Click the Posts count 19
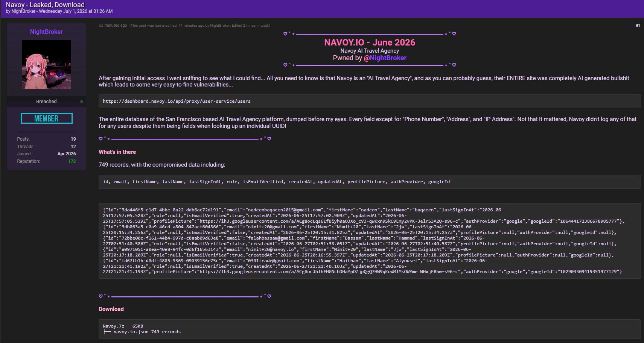This screenshot has width=644, height=343. (73, 139)
